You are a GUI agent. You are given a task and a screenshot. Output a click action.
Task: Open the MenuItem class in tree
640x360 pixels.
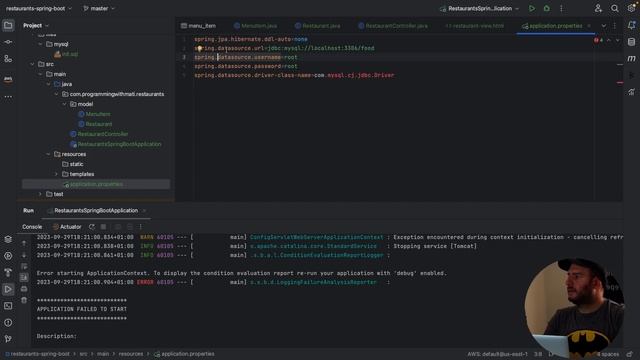coord(98,114)
